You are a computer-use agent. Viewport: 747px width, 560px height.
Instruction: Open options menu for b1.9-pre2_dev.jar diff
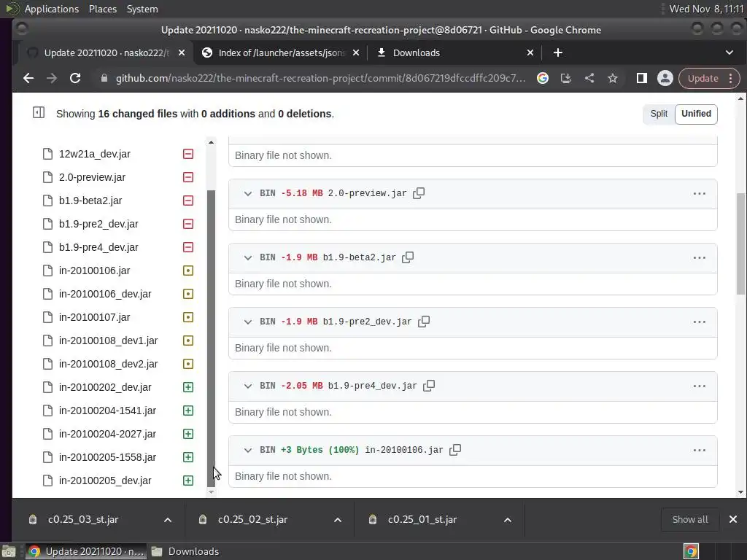click(700, 322)
